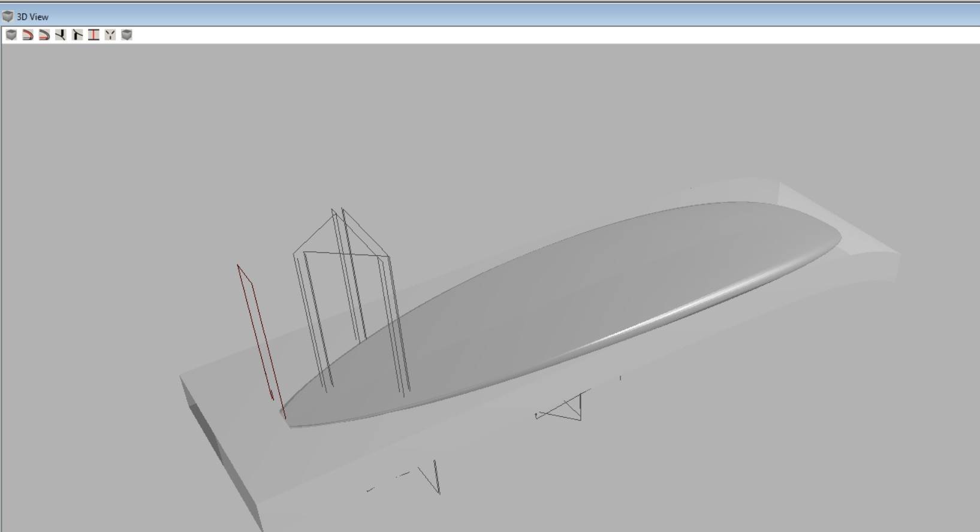This screenshot has height=532, width=980.
Task: Click the cube icon beside the 3D View title
Action: 8,16
